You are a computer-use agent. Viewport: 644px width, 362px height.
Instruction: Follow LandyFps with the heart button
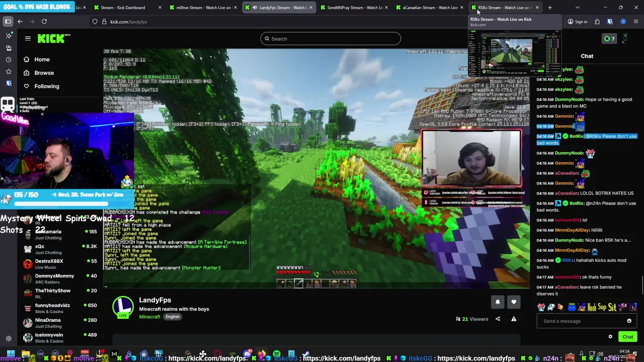[514, 302]
